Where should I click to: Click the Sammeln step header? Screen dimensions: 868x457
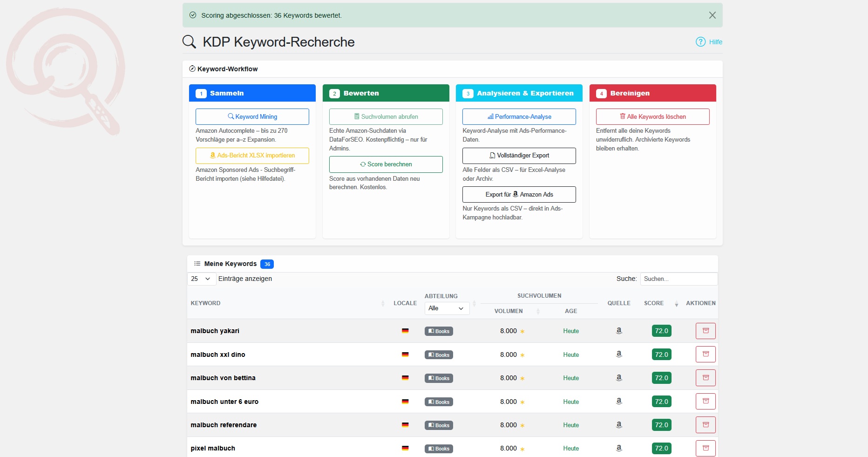click(252, 93)
